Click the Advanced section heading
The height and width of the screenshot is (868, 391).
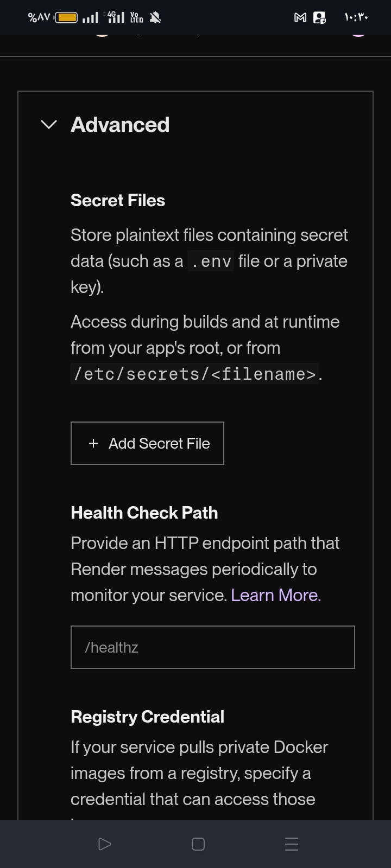pyautogui.click(x=120, y=125)
